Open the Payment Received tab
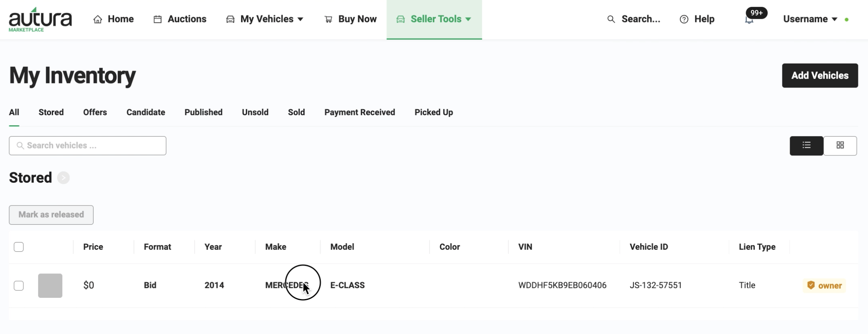 [360, 112]
